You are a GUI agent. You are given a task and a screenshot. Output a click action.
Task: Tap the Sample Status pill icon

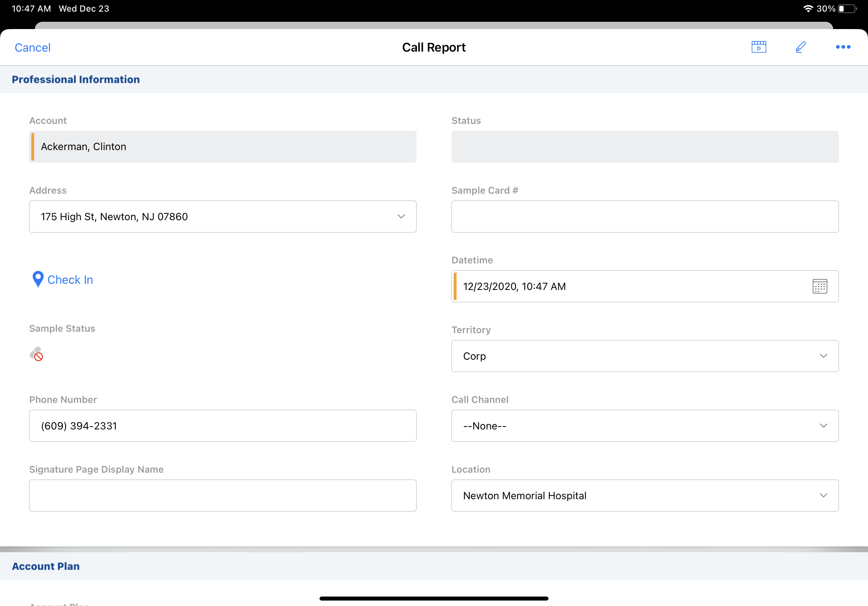pos(36,354)
